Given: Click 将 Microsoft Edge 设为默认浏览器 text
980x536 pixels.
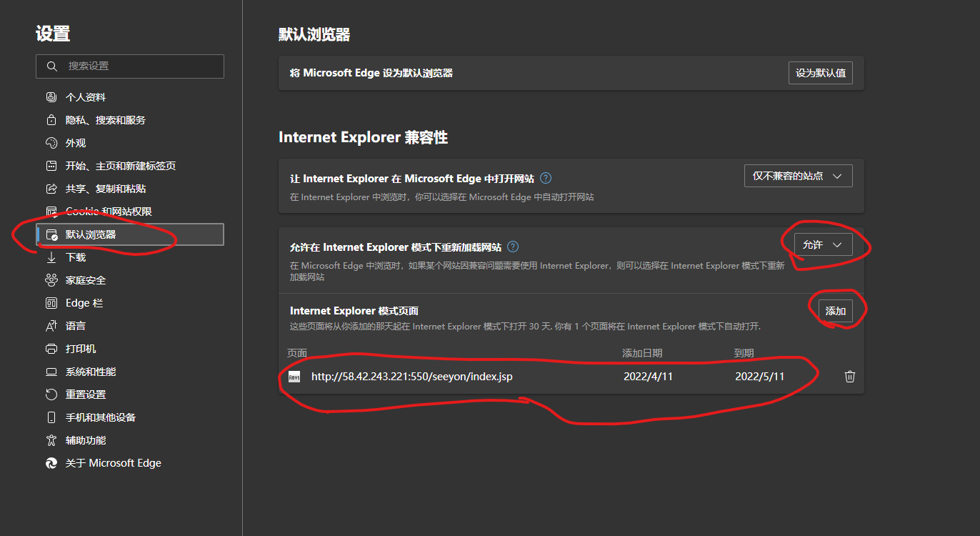Looking at the screenshot, I should [x=371, y=73].
